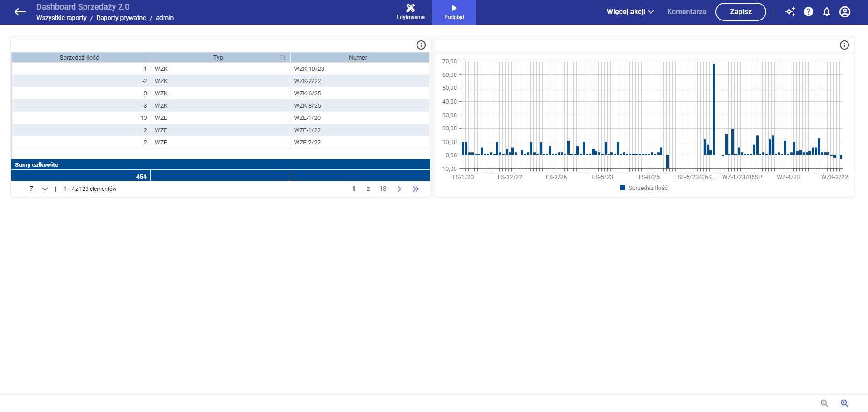Open the rows-per-page dropdown
The width and height of the screenshot is (868, 412).
[x=45, y=189]
